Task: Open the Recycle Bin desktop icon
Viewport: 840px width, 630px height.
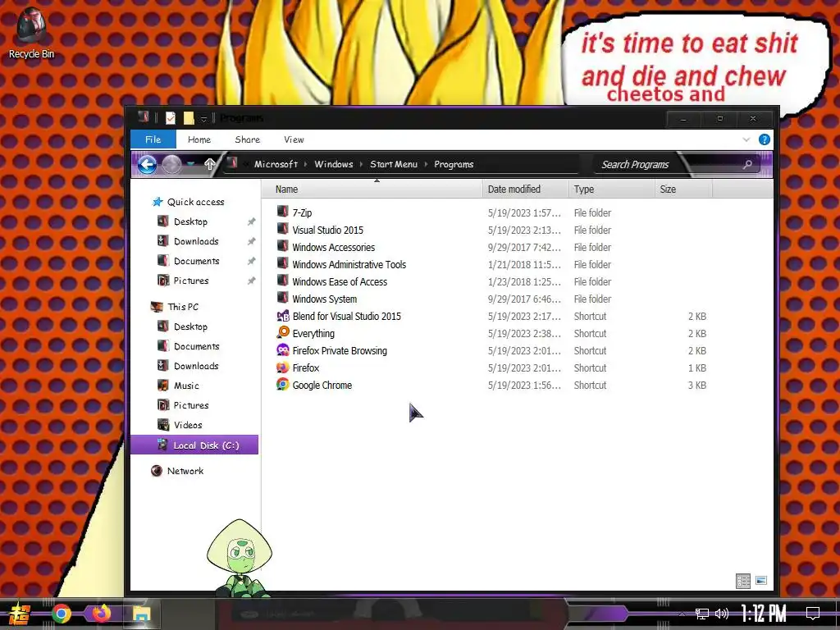Action: tap(31, 33)
